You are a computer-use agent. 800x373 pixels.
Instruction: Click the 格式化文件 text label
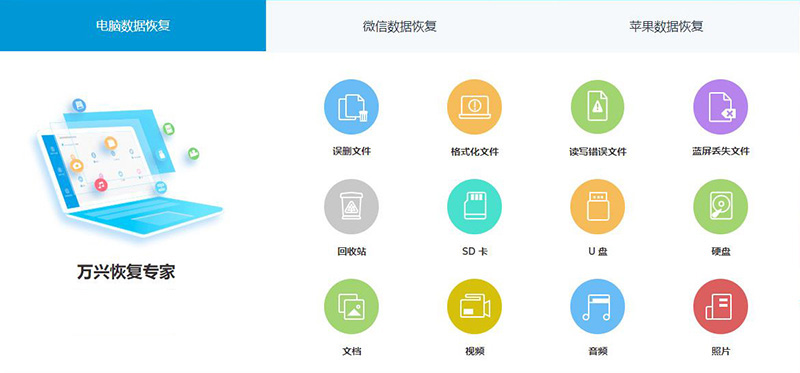pos(474,152)
